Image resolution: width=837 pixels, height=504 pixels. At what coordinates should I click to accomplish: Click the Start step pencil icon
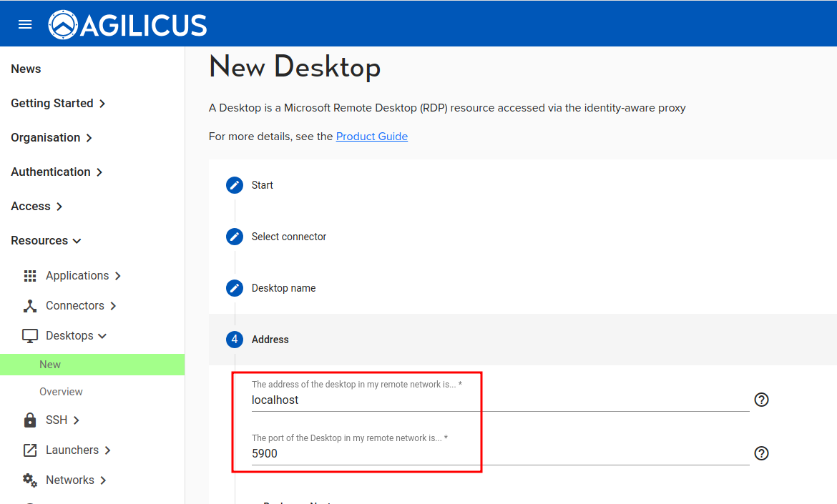point(235,185)
